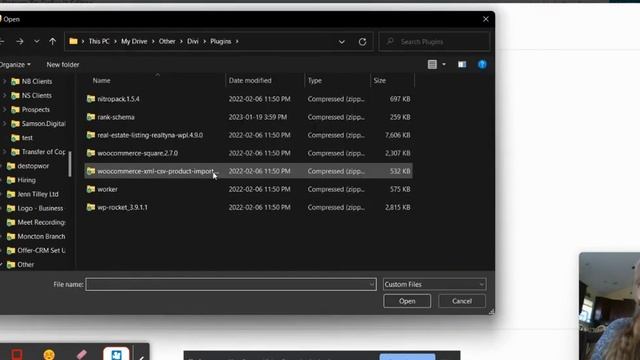Select nitropack.1.5.4 zip file
Image resolution: width=640 pixels, height=360 pixels.
(249, 99)
